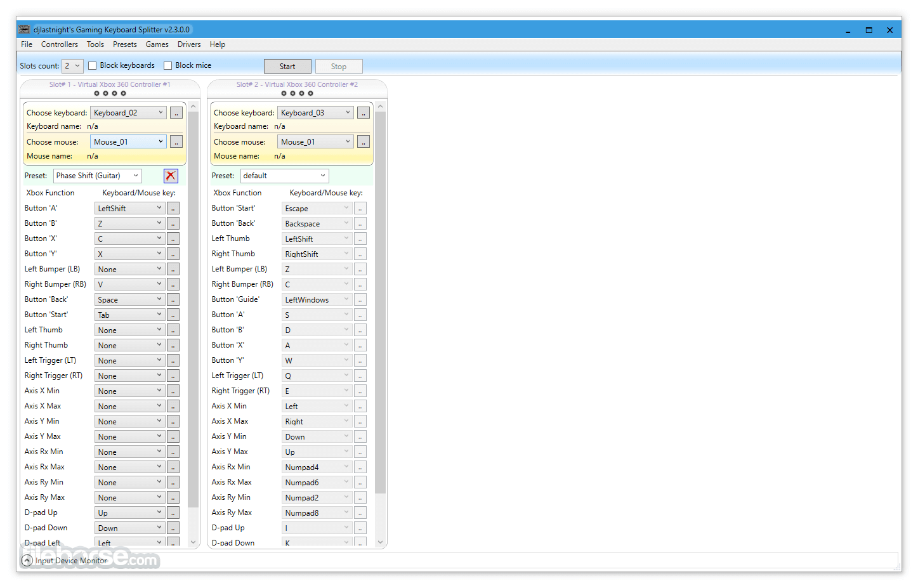Open the Tools menu
The image size is (918, 588).
point(95,44)
